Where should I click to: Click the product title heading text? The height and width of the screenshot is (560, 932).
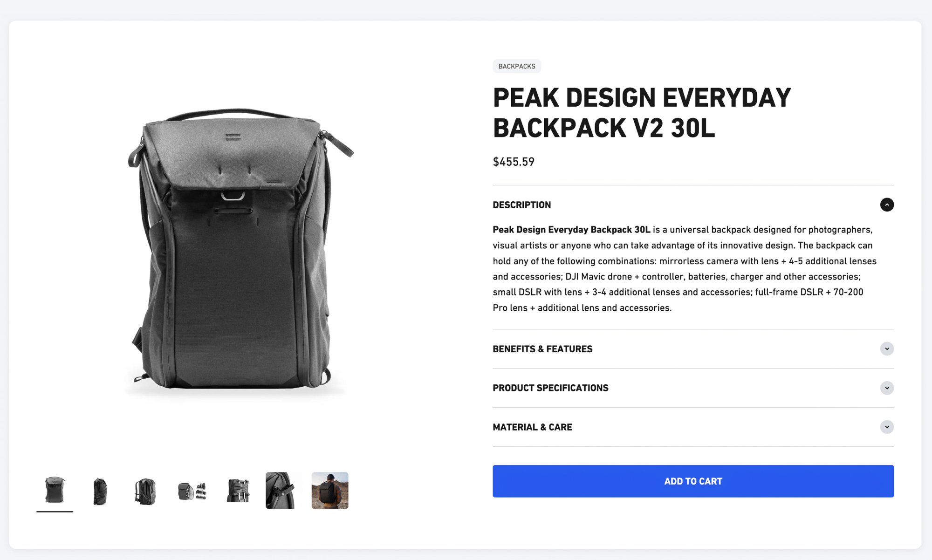(642, 113)
